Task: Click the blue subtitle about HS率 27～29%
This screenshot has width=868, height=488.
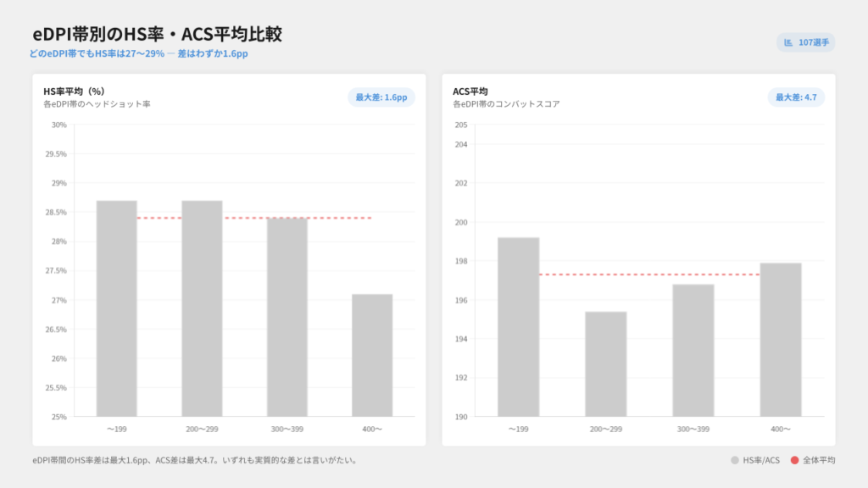Action: (x=138, y=53)
